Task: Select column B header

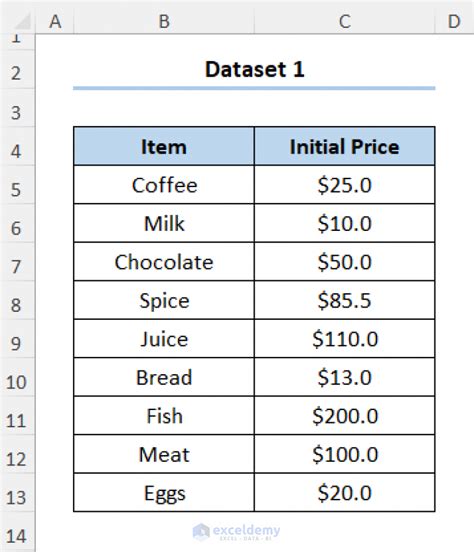Action: pyautogui.click(x=164, y=21)
